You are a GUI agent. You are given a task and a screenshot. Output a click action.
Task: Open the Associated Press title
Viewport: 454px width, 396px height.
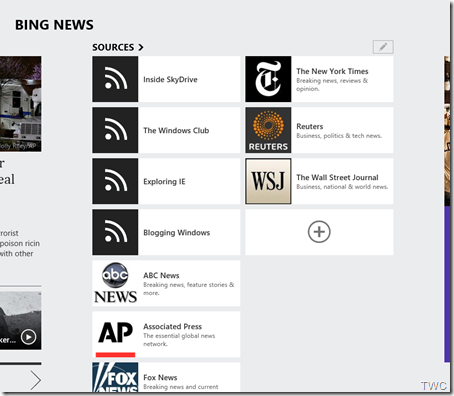[172, 326]
